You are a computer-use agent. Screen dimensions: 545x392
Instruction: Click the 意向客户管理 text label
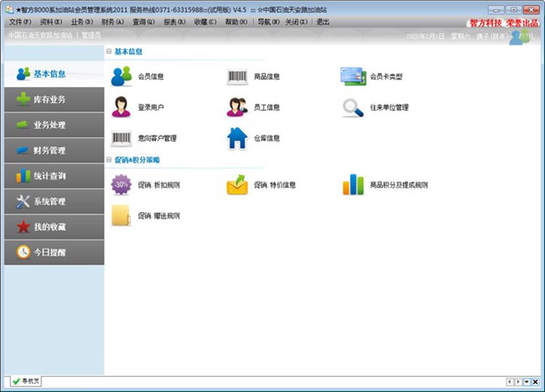[157, 138]
